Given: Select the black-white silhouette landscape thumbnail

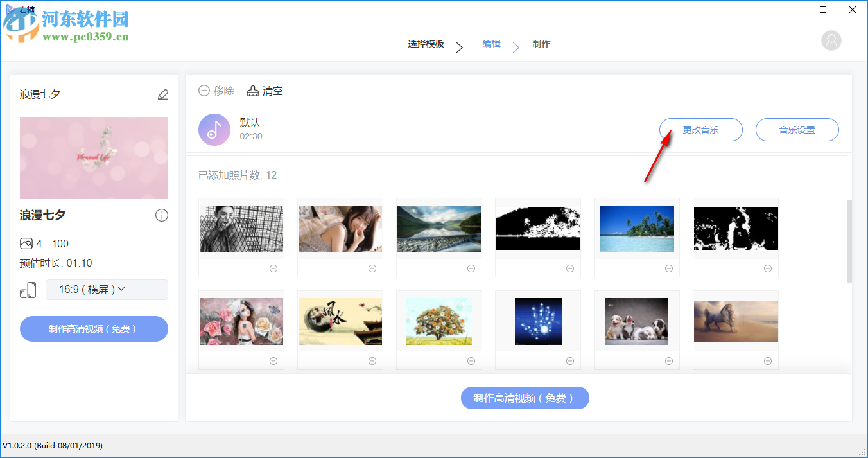Looking at the screenshot, I should pyautogui.click(x=538, y=229).
